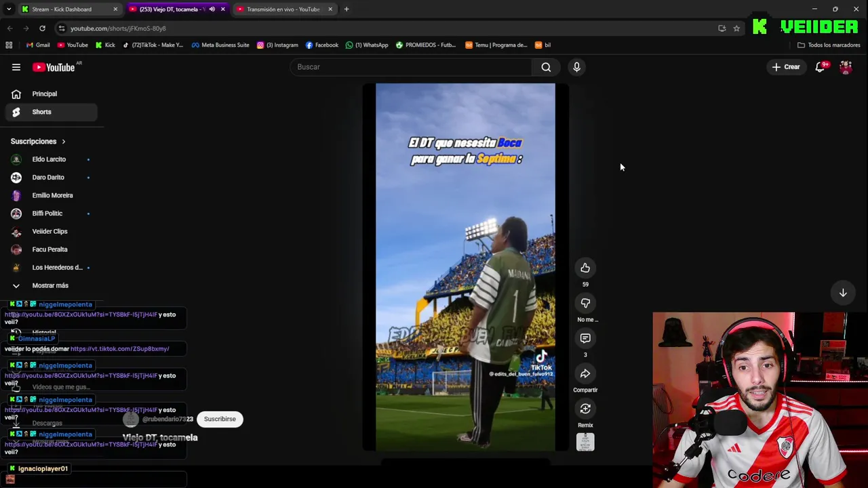Open Veiider Clips channel

pyautogui.click(x=52, y=232)
